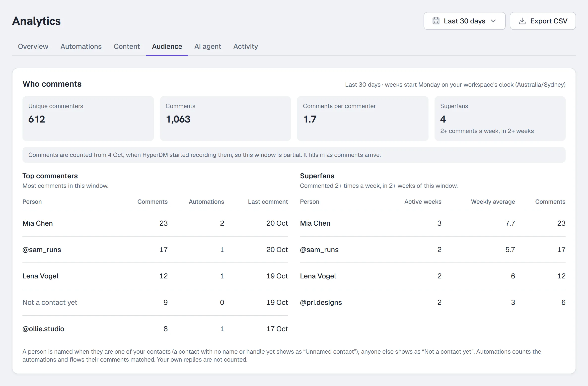Click the Person column header in Superfans table
This screenshot has height=386, width=588.
(x=310, y=202)
